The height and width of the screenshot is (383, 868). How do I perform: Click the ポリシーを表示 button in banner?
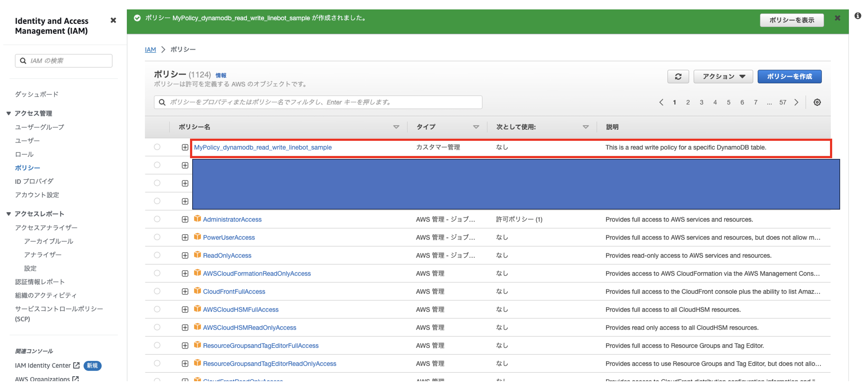point(792,20)
